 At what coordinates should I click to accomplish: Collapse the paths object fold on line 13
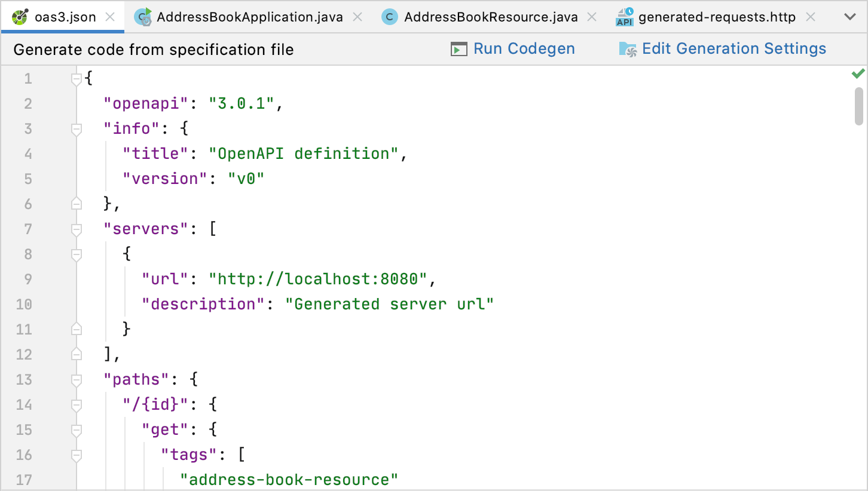click(76, 379)
